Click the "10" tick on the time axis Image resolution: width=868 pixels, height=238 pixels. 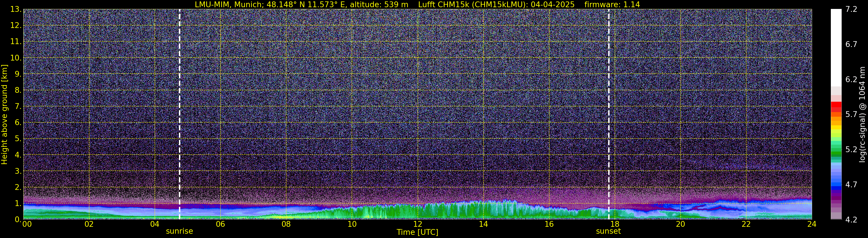(x=352, y=224)
